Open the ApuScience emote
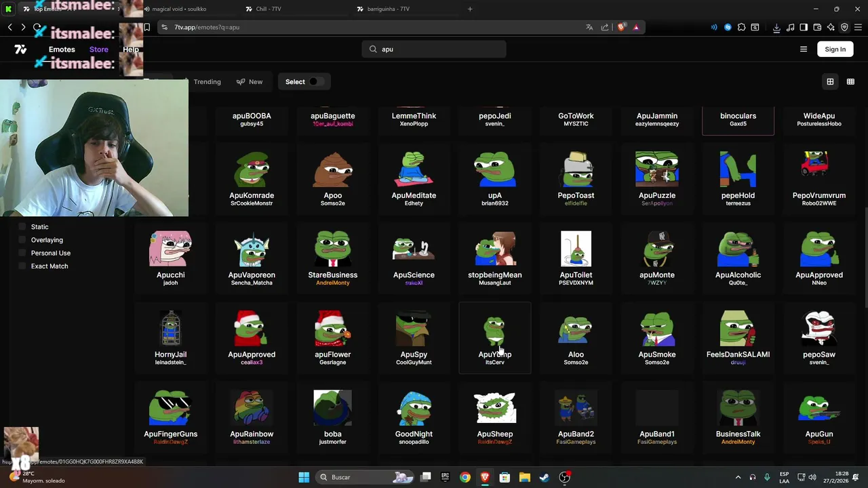Image resolution: width=868 pixels, height=488 pixels. pos(414,258)
